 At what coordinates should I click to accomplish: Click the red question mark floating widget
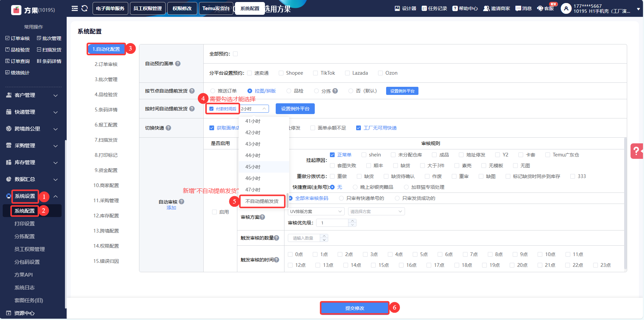(636, 151)
